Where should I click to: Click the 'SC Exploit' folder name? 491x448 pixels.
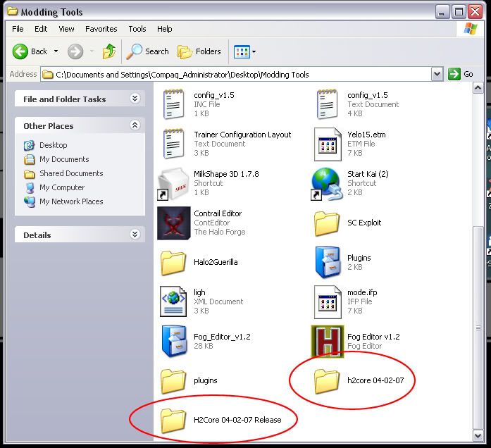(x=364, y=223)
